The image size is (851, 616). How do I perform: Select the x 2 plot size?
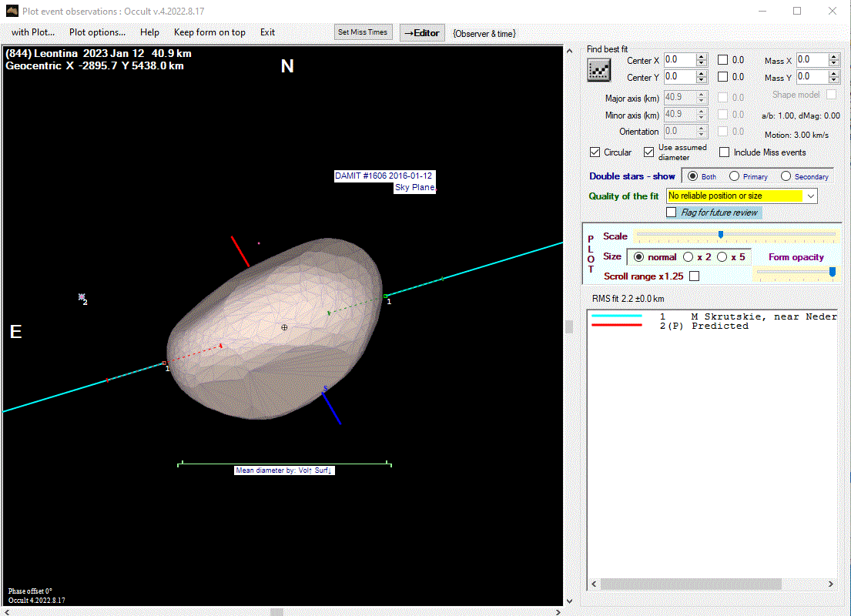pos(689,256)
